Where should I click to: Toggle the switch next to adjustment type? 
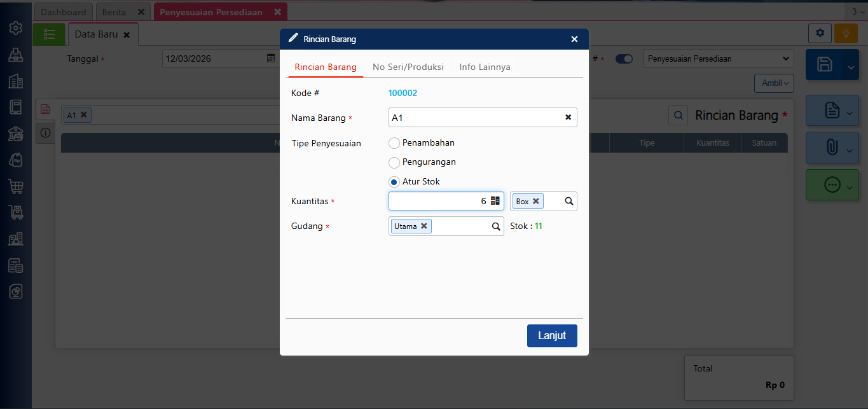point(624,59)
